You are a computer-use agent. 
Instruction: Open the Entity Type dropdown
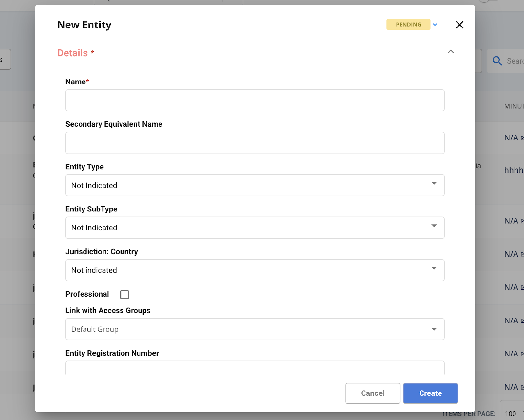coord(255,185)
